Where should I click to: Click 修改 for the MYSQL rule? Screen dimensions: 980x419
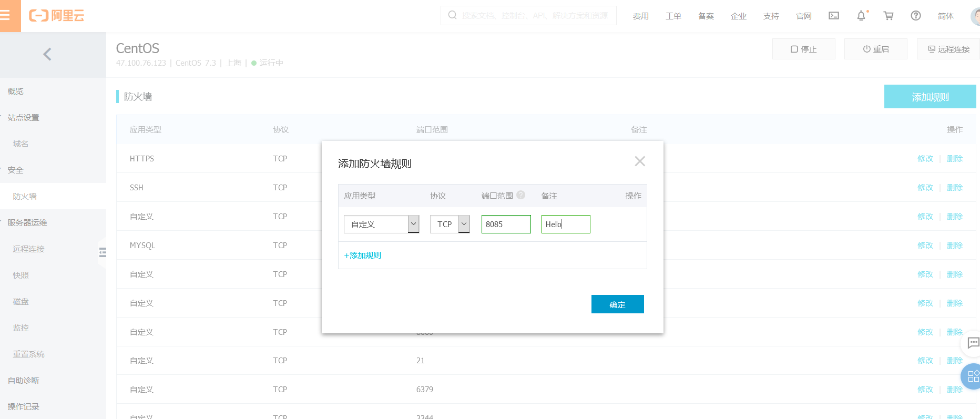925,246
